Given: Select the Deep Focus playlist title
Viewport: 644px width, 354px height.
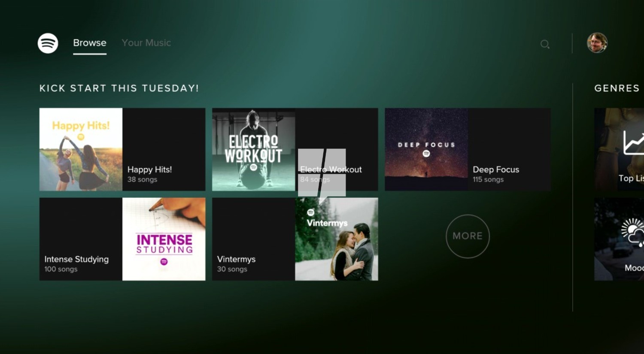Looking at the screenshot, I should point(496,169).
